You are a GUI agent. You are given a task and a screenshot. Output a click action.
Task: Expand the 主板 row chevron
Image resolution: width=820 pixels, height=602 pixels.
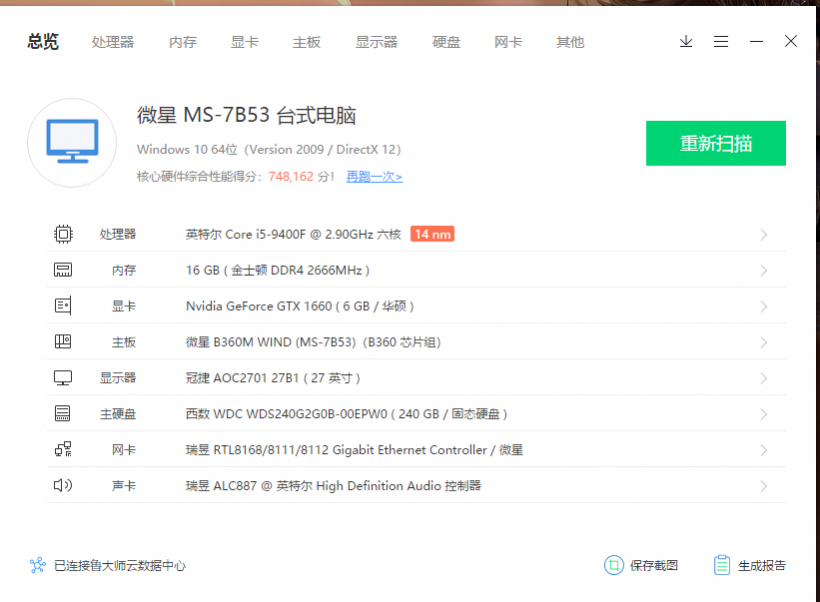click(x=764, y=343)
